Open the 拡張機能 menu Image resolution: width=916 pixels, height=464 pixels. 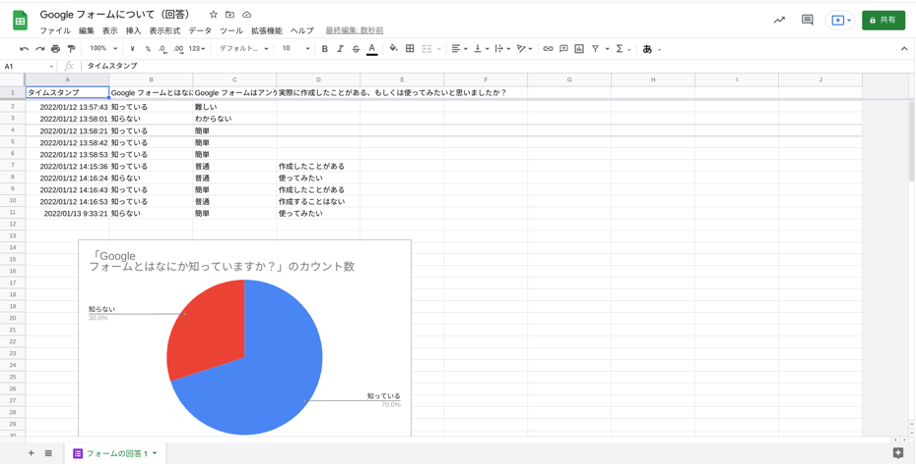(266, 31)
